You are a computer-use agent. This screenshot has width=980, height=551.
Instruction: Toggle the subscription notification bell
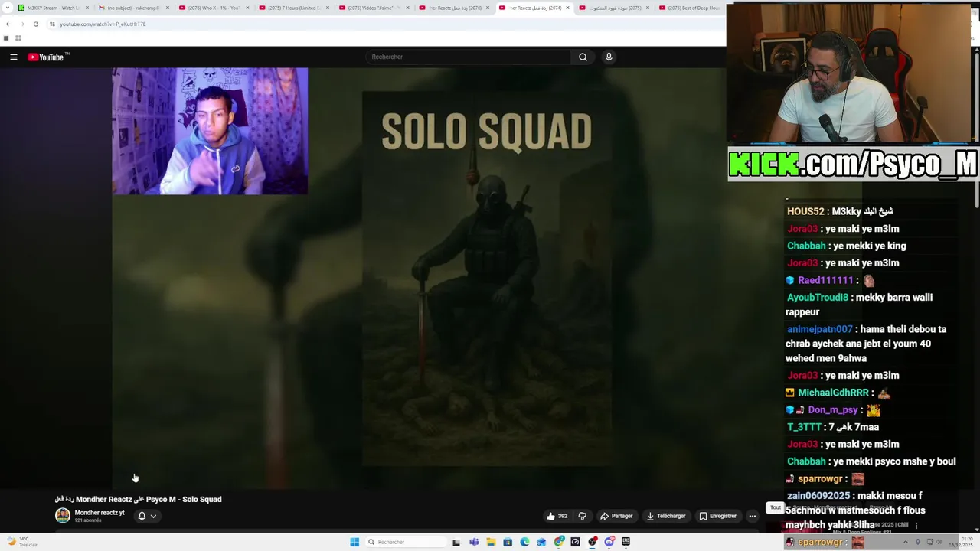pos(142,516)
